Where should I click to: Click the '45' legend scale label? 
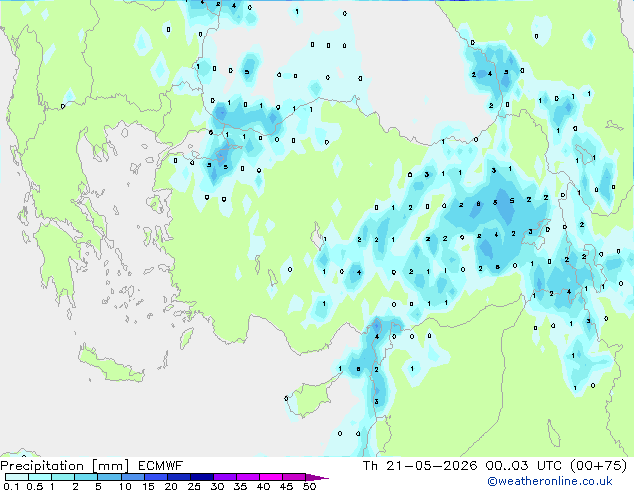[286, 486]
